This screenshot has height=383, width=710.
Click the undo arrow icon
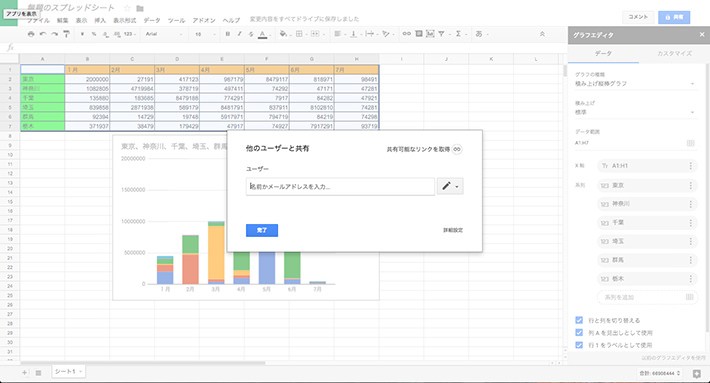point(43,34)
